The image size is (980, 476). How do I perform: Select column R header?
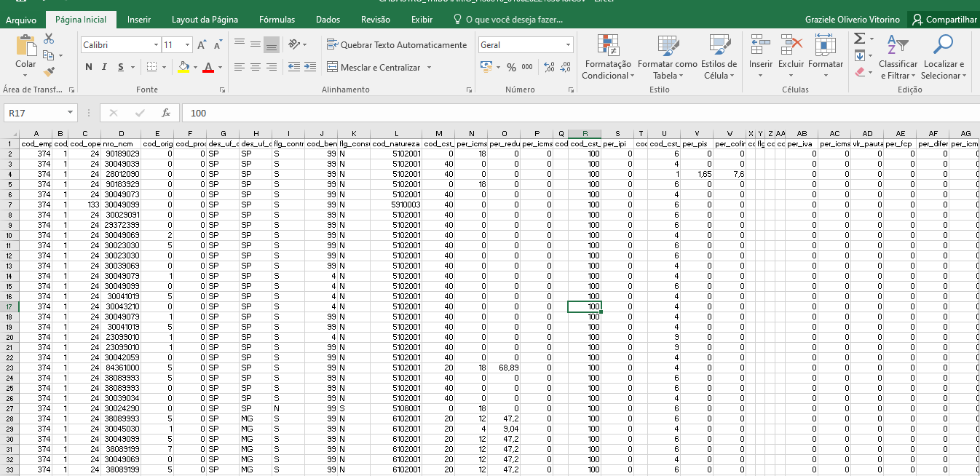[x=585, y=134]
